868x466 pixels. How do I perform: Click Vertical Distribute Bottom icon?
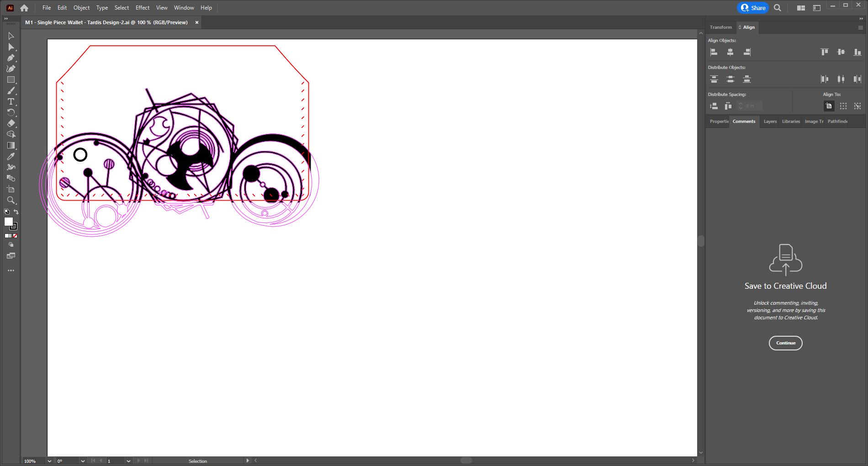click(x=747, y=79)
